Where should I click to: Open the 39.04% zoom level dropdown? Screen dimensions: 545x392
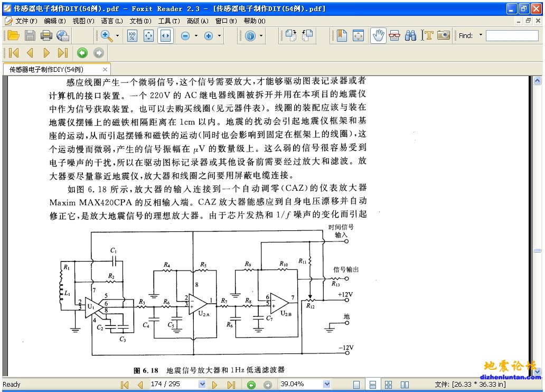326,384
